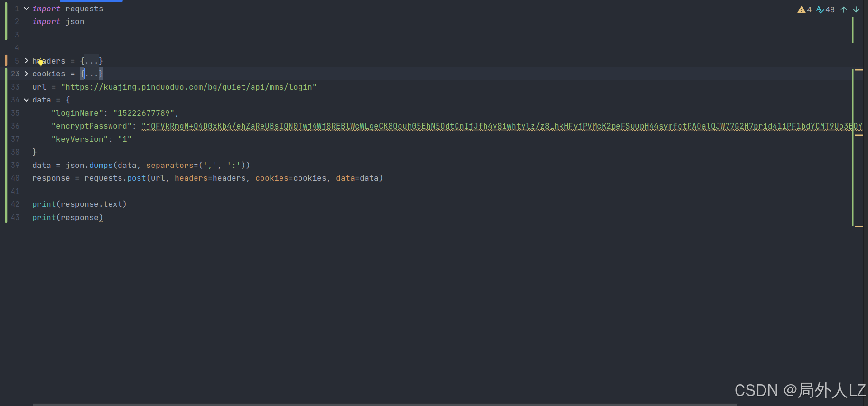The image size is (868, 406).
Task: Click line number 43 in the gutter
Action: click(x=15, y=217)
